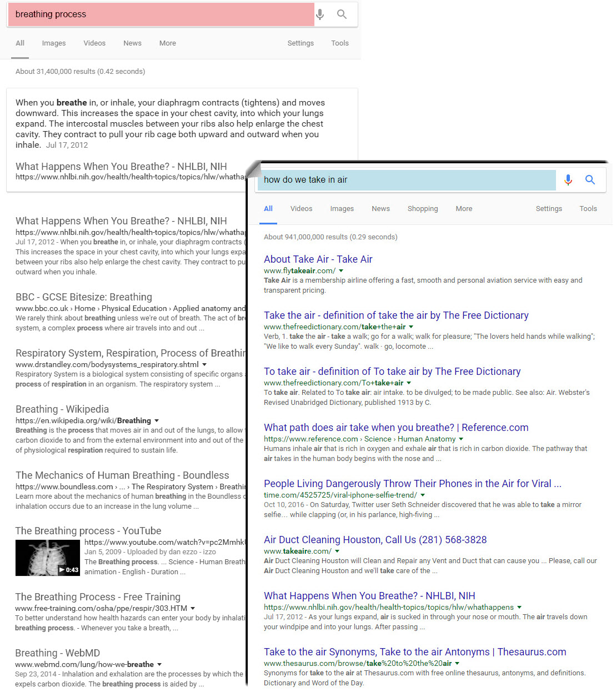Click 'About 31,400,000 results (0.42 seconds)' text
The height and width of the screenshot is (692, 616).
[81, 72]
